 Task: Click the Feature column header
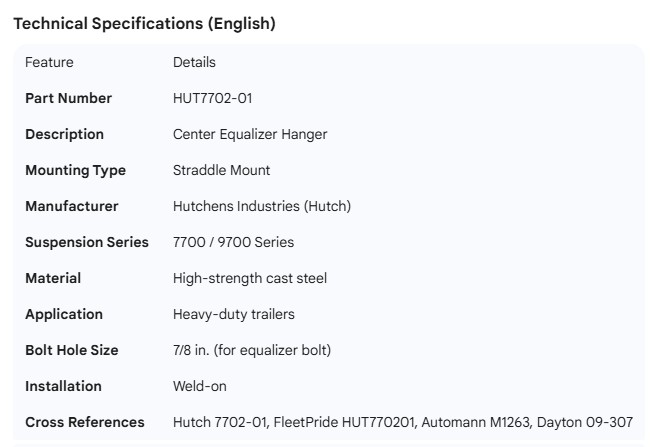point(49,62)
